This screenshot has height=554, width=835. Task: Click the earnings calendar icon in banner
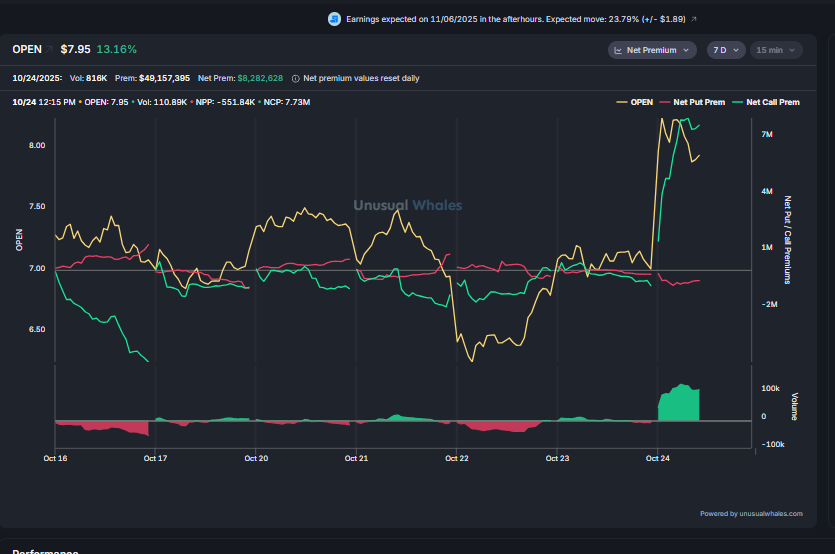click(334, 19)
